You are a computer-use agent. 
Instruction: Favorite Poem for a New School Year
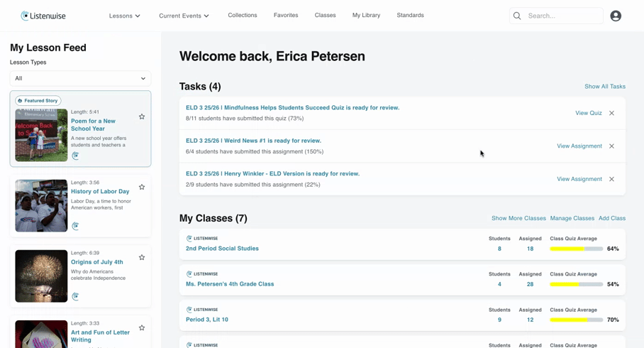142,116
